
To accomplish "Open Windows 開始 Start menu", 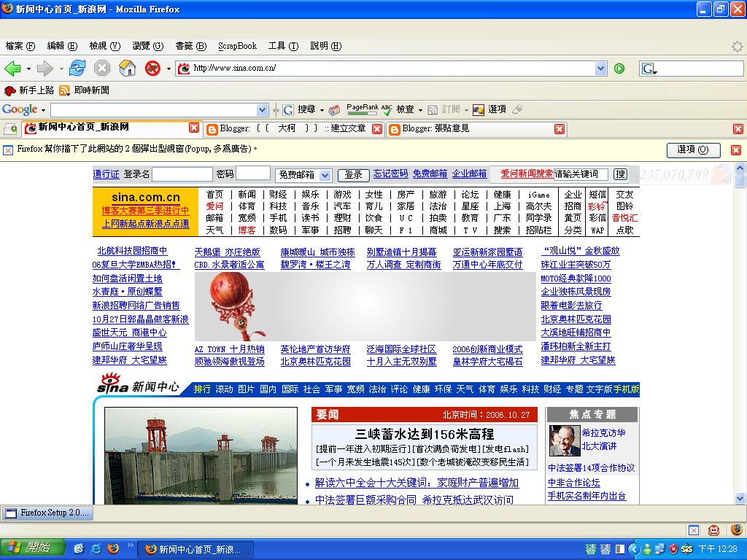I will pos(31,548).
